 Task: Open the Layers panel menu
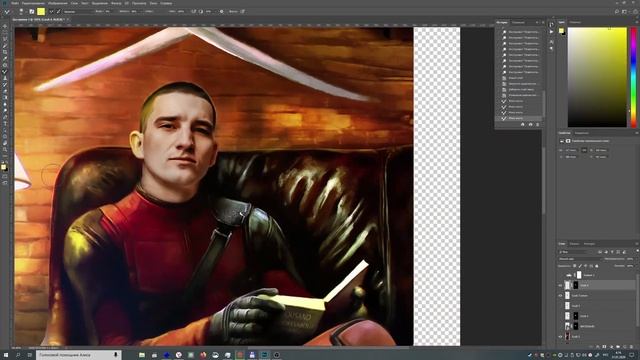pyautogui.click(x=636, y=244)
